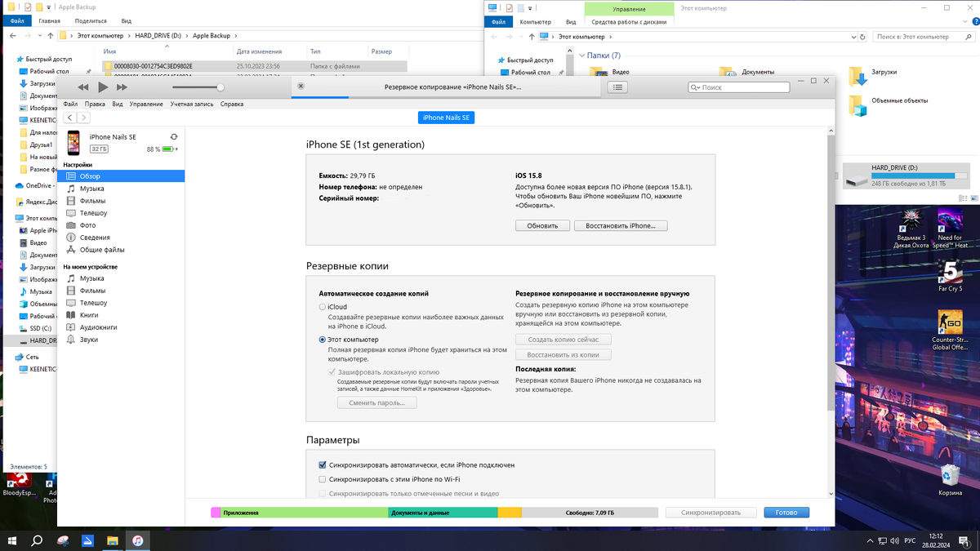Click Восстановить из копии button
This screenshot has height=551, width=980.
click(563, 355)
